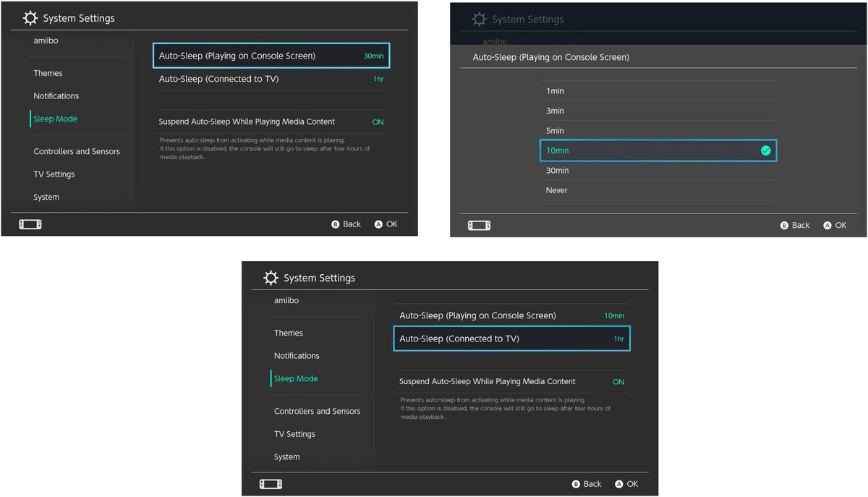The height and width of the screenshot is (497, 868).
Task: Click Back label in bottom screen footer
Action: click(x=592, y=484)
